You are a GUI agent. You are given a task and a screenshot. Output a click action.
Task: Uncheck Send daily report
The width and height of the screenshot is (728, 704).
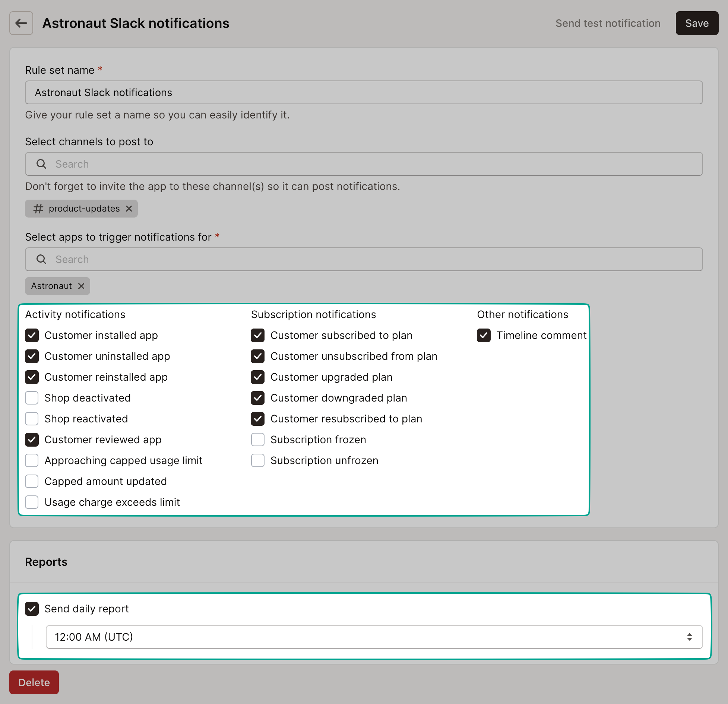(x=32, y=609)
